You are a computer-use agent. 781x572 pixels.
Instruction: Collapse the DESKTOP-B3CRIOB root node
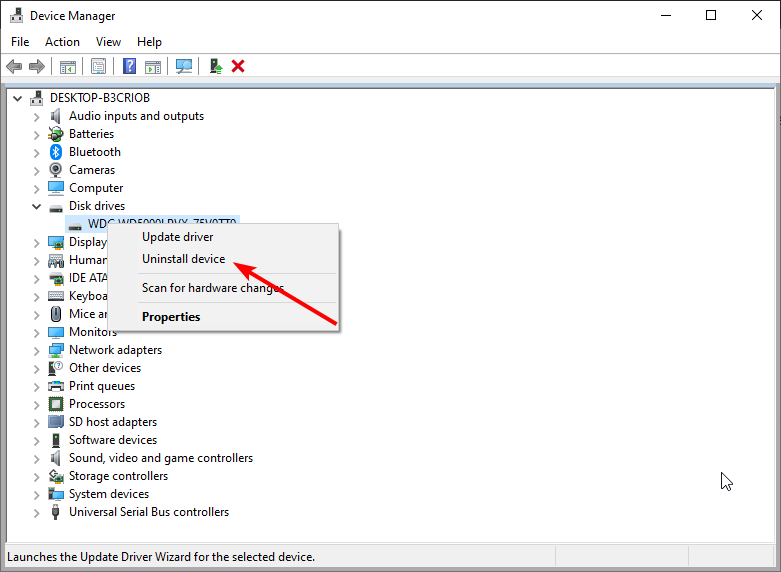coord(17,99)
